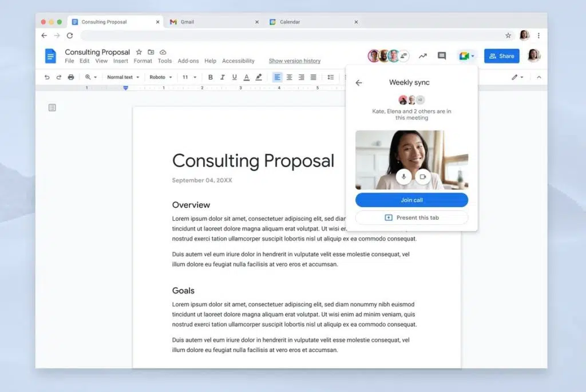Select the Bold formatting icon

click(211, 77)
